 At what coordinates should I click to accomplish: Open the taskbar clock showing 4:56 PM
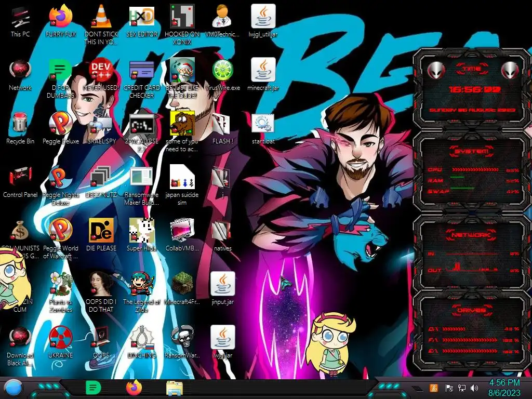(504, 388)
